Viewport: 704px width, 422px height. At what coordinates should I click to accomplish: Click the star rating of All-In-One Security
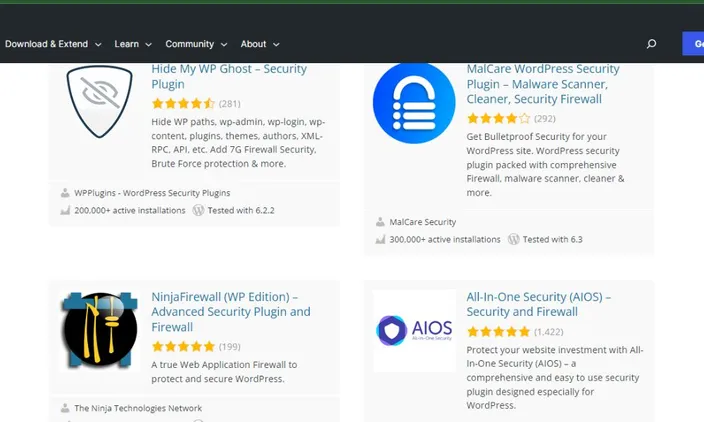[498, 332]
